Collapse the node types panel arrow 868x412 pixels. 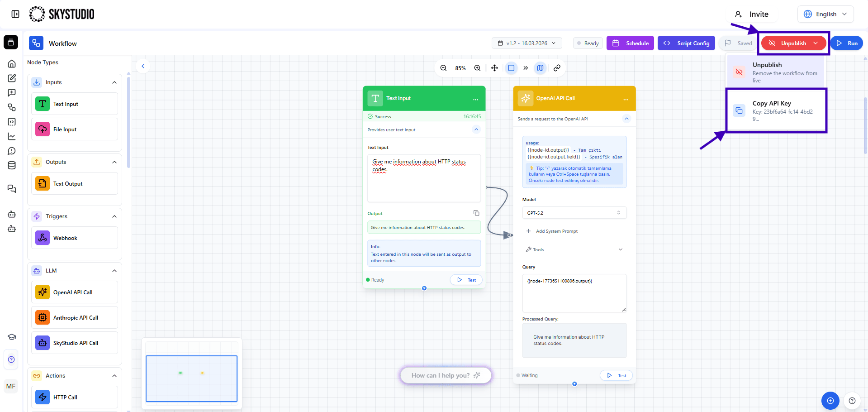(x=143, y=66)
